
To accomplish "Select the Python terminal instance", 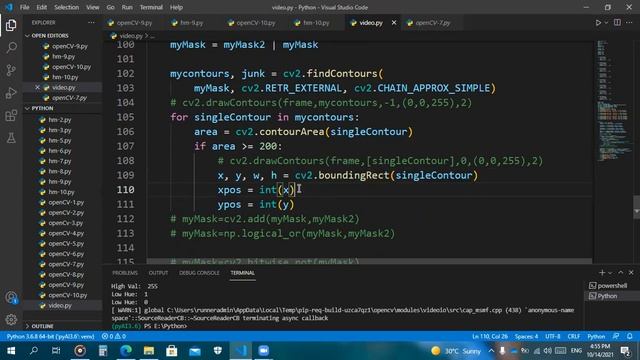I will point(603,296).
